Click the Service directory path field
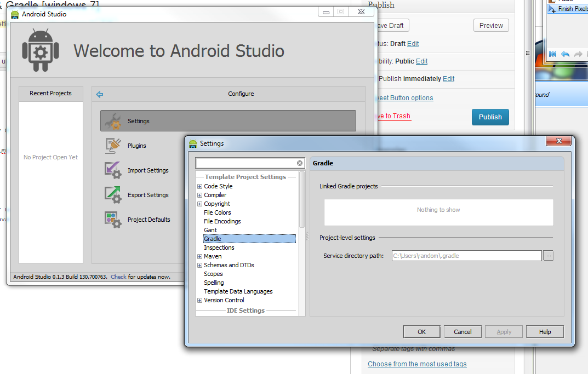Image resolution: width=588 pixels, height=374 pixels. point(466,256)
